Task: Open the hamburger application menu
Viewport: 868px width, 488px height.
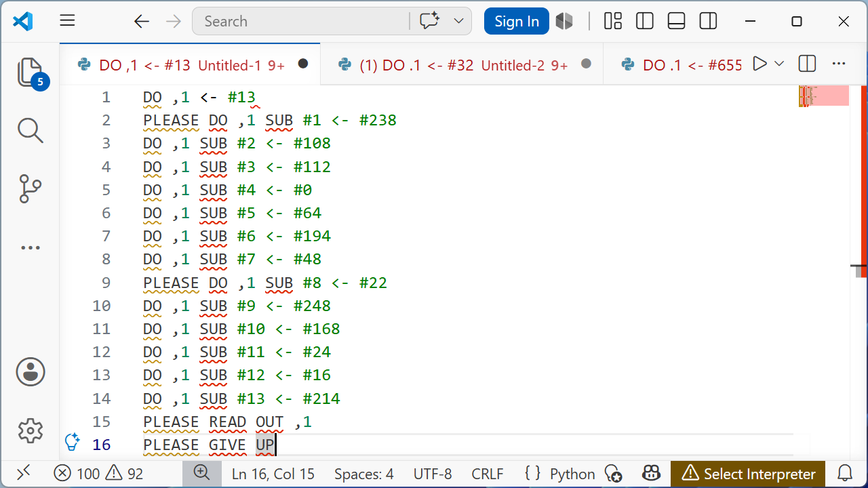Action: pyautogui.click(x=67, y=21)
